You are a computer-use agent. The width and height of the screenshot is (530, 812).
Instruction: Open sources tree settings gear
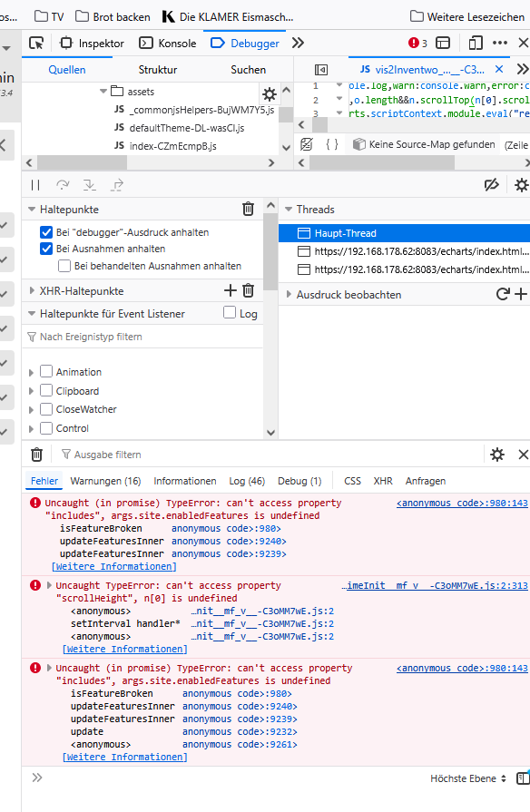270,94
